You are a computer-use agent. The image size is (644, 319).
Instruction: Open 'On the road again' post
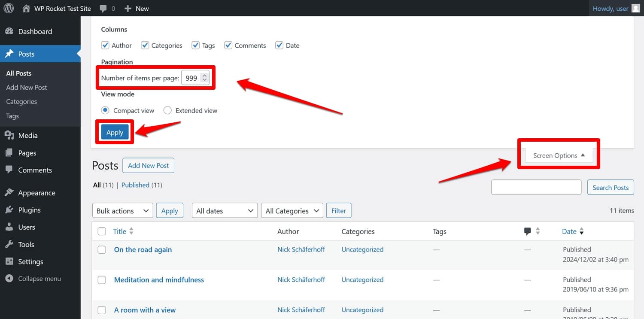143,249
